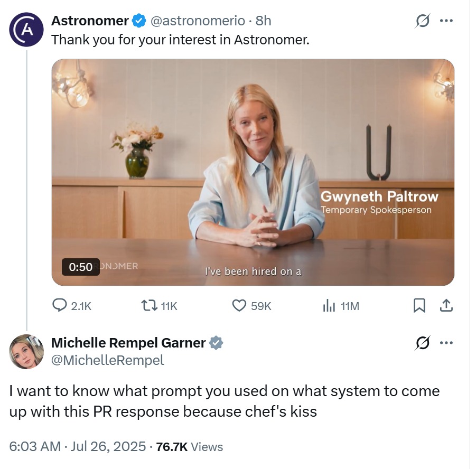Share the Astronomer post
476x469 pixels.
pos(446,305)
